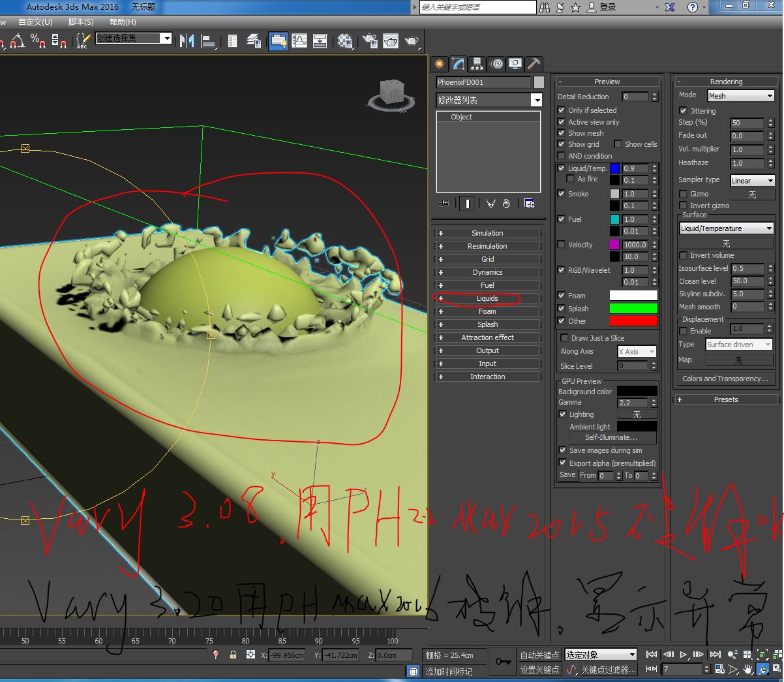
Task: Expand the Liquids rollout
Action: click(487, 298)
